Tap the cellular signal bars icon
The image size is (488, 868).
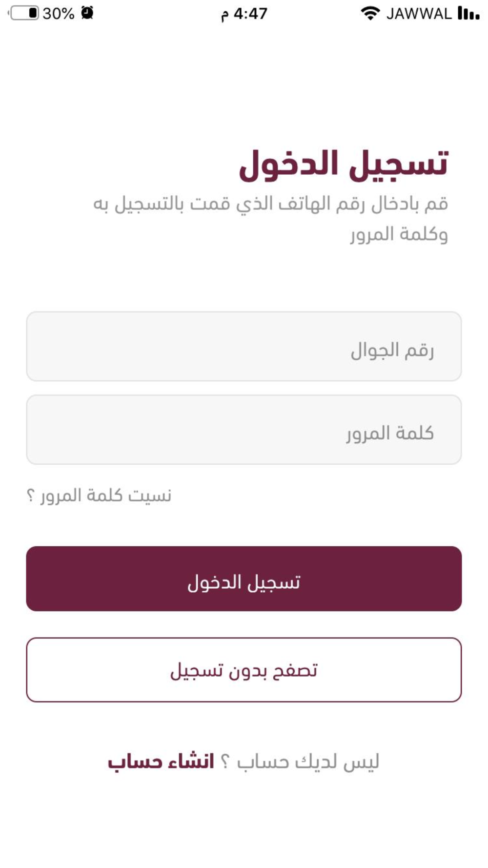tap(468, 13)
